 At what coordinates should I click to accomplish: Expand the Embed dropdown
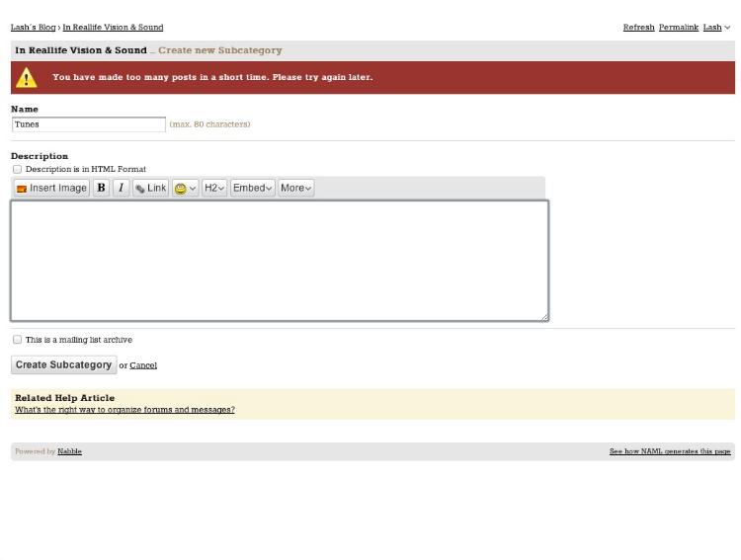252,188
